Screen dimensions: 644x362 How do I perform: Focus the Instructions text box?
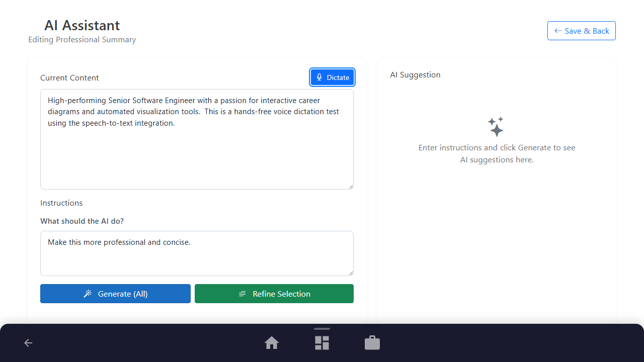coord(197,253)
